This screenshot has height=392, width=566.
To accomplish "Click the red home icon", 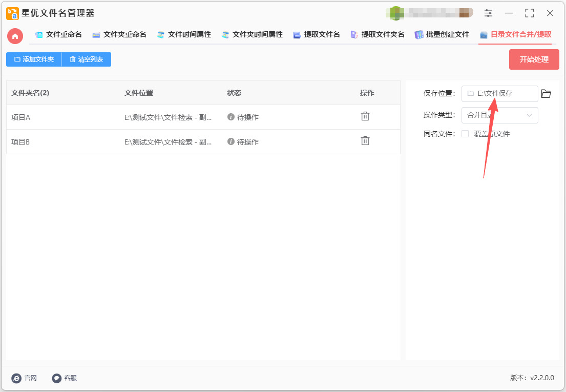I will pyautogui.click(x=15, y=36).
